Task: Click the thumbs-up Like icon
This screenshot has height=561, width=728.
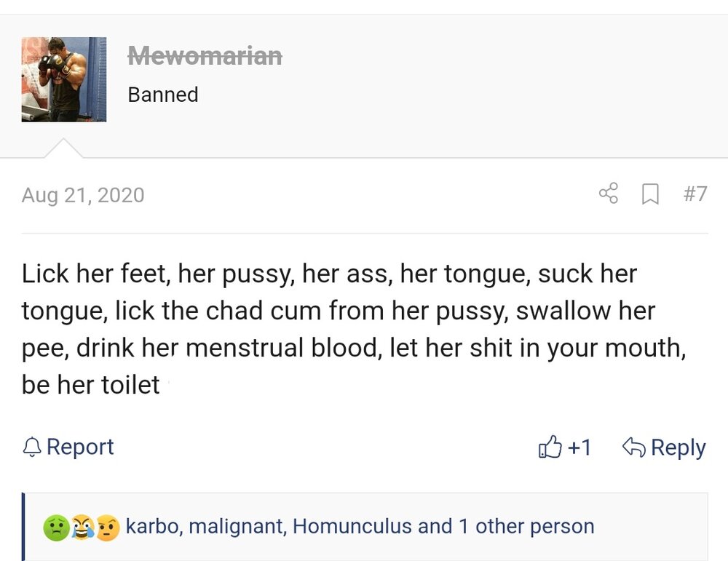Action: [551, 447]
